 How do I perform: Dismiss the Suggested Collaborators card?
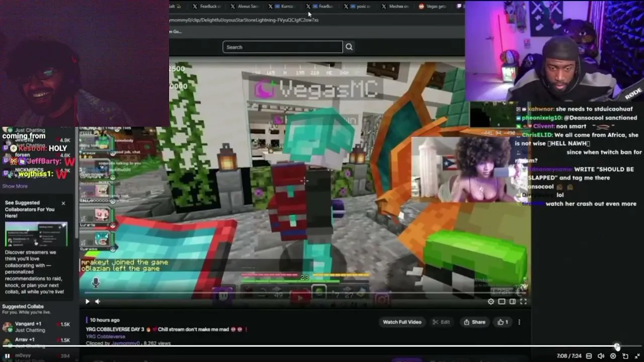click(x=63, y=203)
